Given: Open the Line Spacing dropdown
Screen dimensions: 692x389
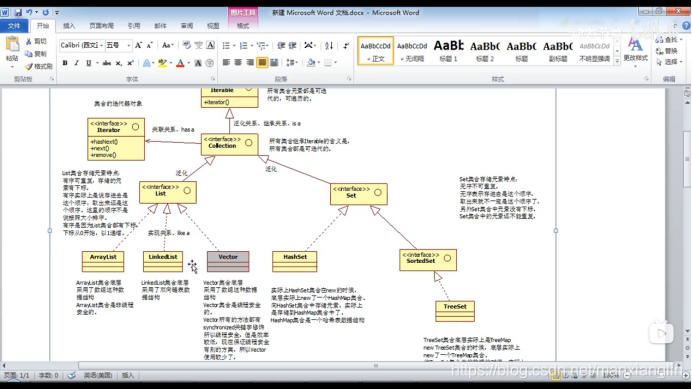Looking at the screenshot, I should coord(291,63).
